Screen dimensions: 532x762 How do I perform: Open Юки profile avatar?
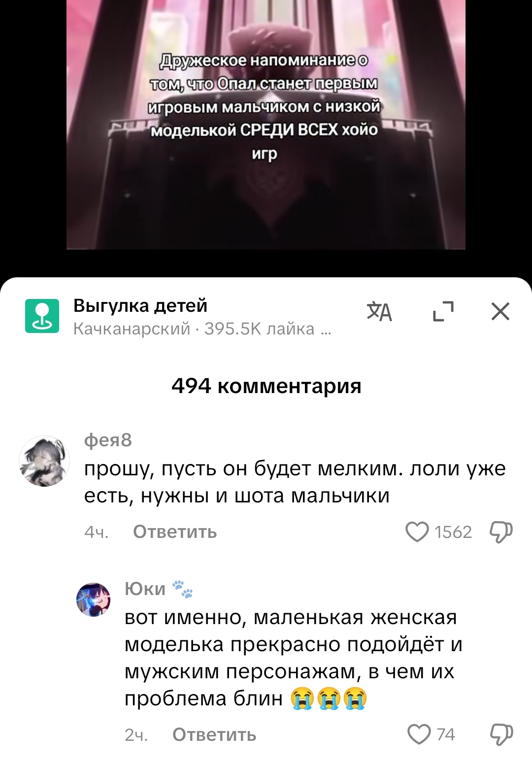tap(93, 599)
